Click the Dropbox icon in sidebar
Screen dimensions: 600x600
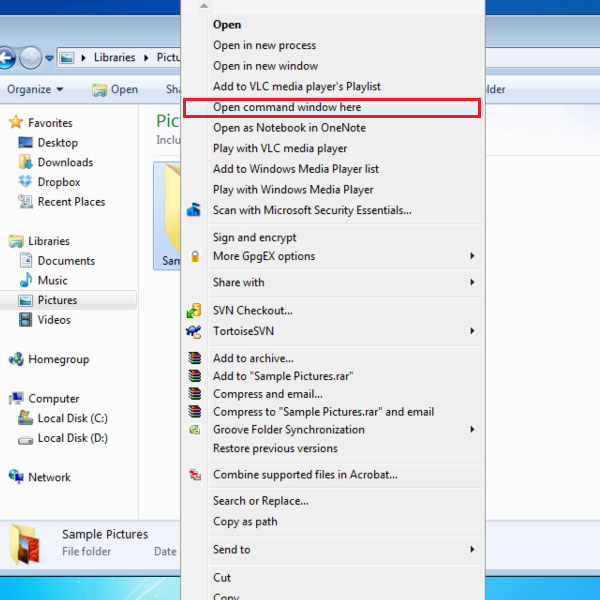tap(25, 181)
